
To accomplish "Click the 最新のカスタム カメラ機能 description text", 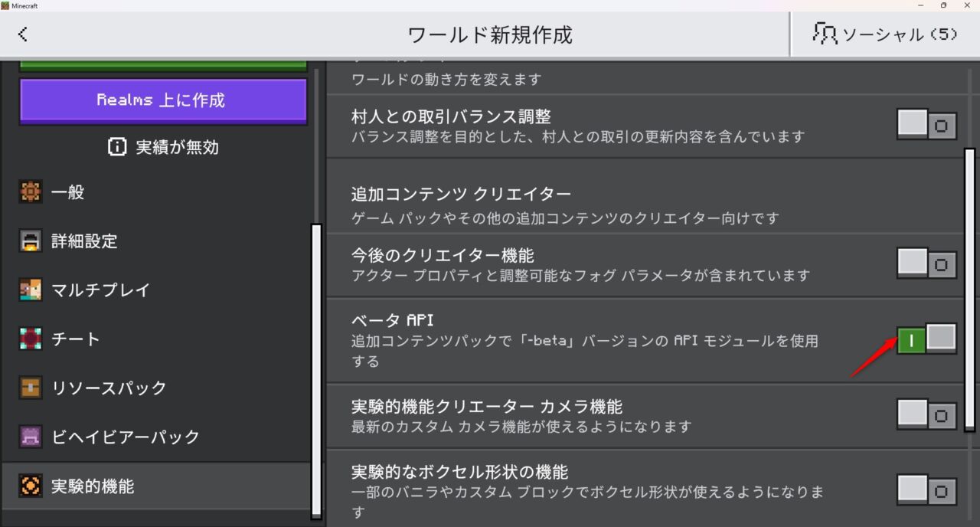I will click(x=521, y=426).
